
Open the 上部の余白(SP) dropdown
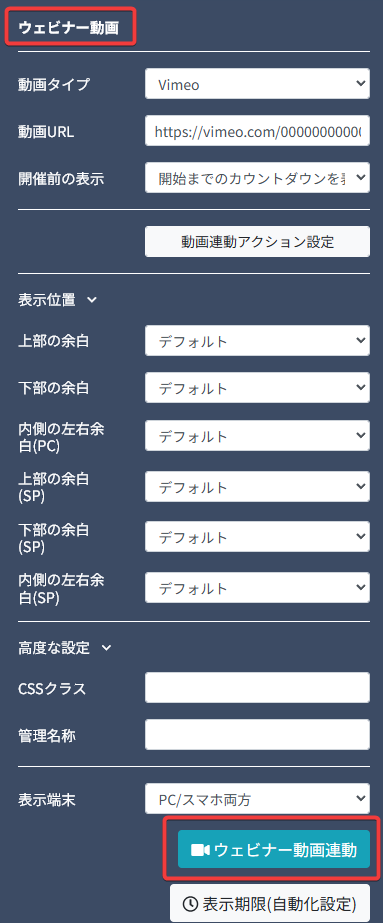tap(257, 487)
